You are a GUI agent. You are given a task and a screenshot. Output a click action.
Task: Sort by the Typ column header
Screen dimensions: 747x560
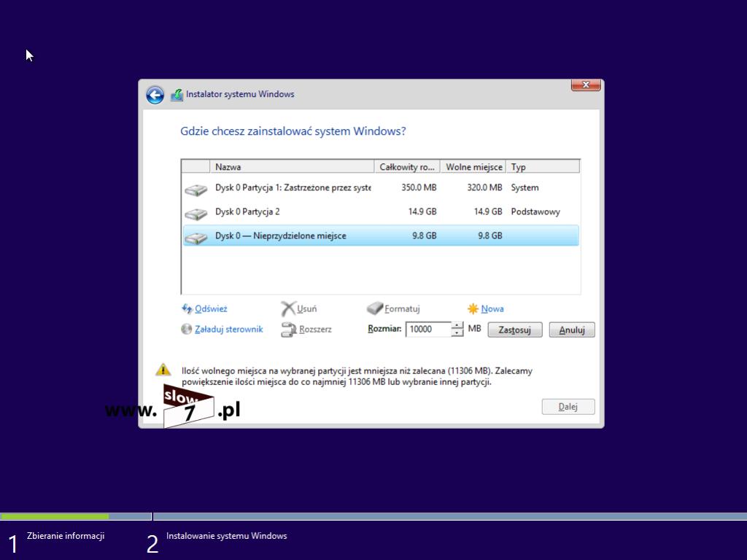pyautogui.click(x=543, y=167)
